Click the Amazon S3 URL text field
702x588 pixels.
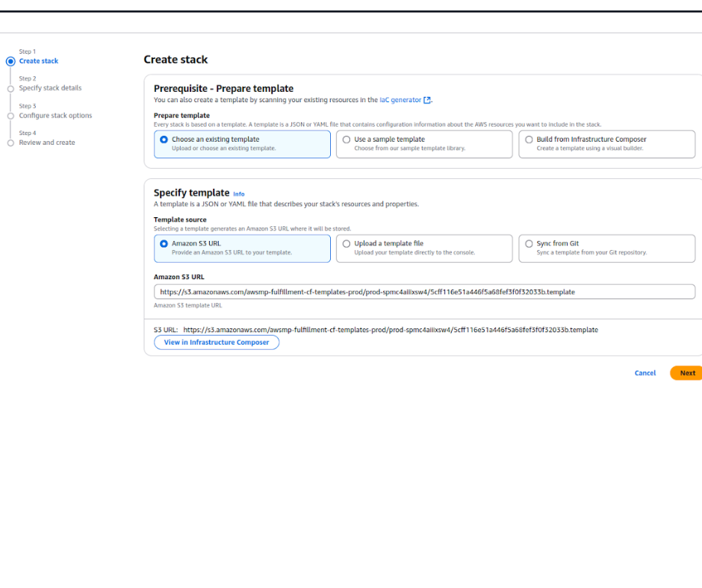423,292
